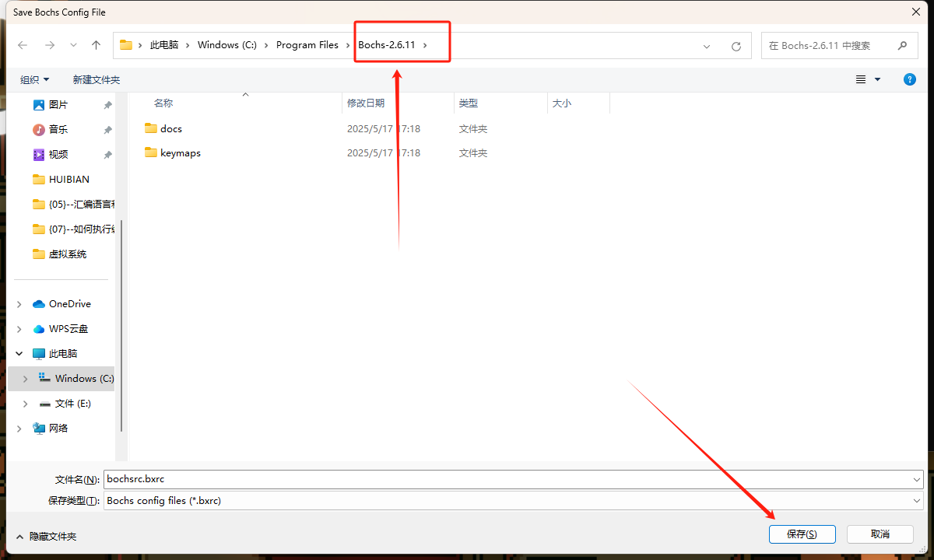This screenshot has width=934, height=560.
Task: Expand 网络 tree node
Action: pos(19,428)
